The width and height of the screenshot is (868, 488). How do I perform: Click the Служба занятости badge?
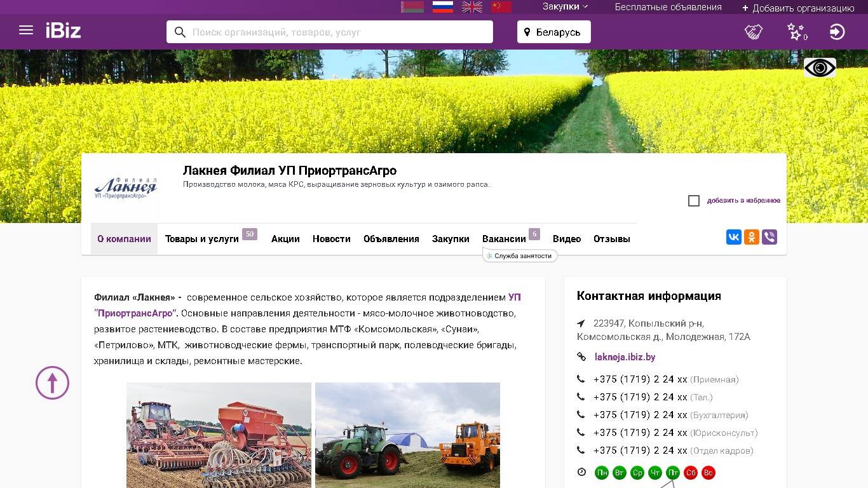click(520, 255)
